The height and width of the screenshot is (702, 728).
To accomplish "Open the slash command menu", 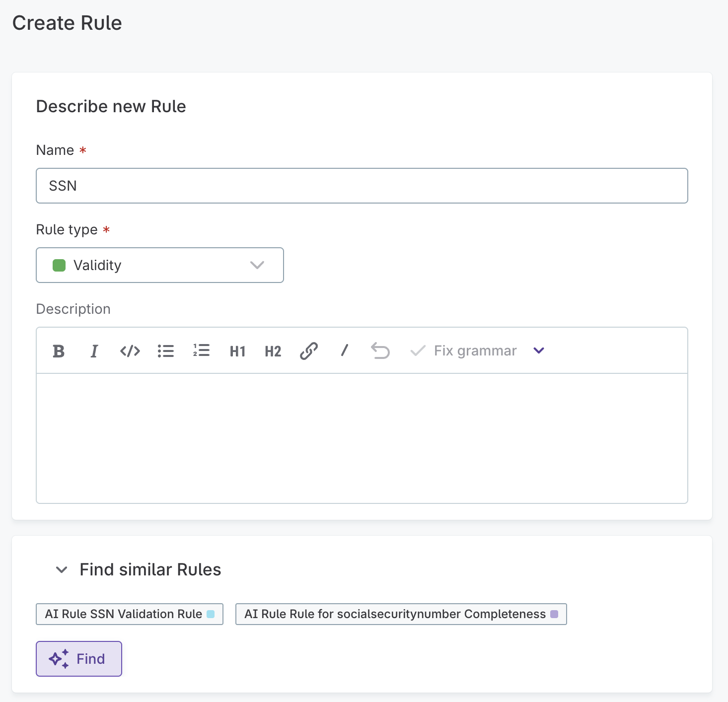I will [x=344, y=351].
